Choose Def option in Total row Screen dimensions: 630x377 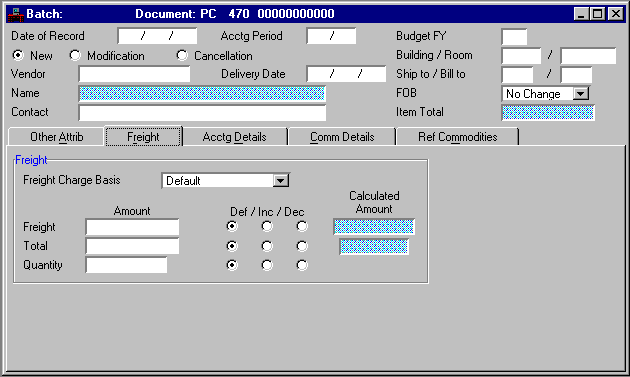(232, 246)
